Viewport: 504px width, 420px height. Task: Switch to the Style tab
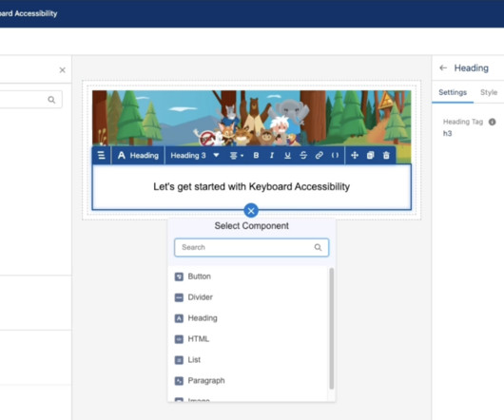coord(489,92)
